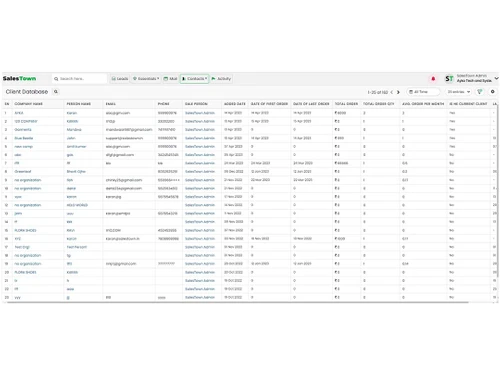Select the total order value in row 1
The width and height of the screenshot is (500, 375).
point(340,113)
